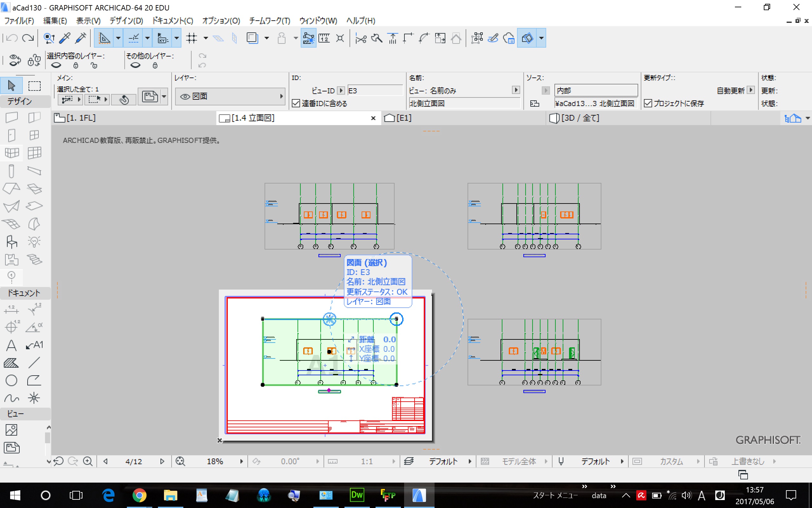Open the 上書きなし graphic override dropdown
812x508 pixels.
tap(775, 461)
